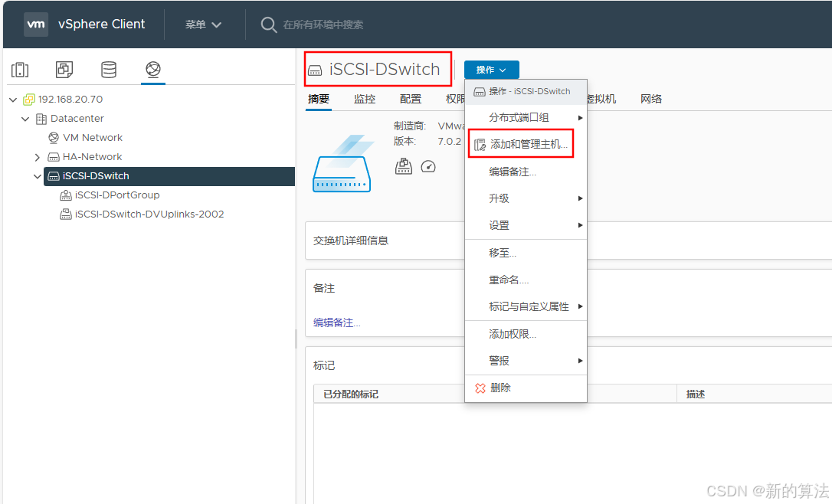Image resolution: width=832 pixels, height=504 pixels.
Task: Switch to the 网络 tab
Action: click(x=651, y=100)
